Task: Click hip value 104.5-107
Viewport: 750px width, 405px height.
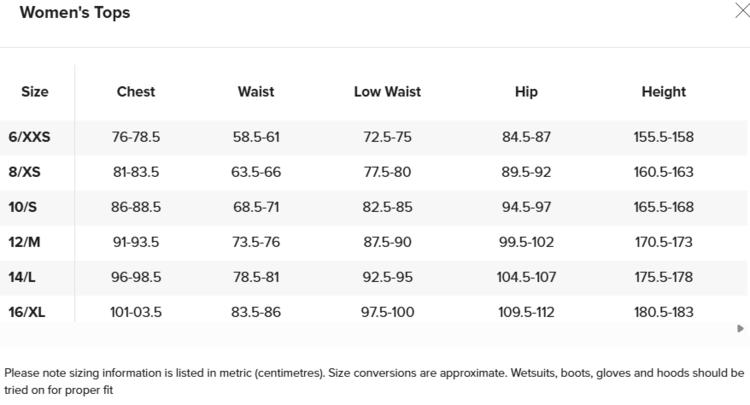Action: click(526, 277)
